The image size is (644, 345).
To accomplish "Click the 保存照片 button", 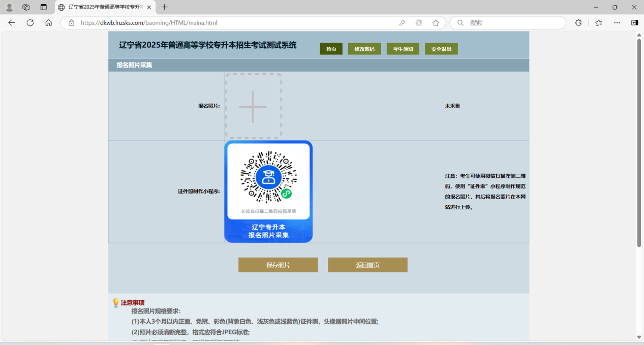I will click(278, 265).
